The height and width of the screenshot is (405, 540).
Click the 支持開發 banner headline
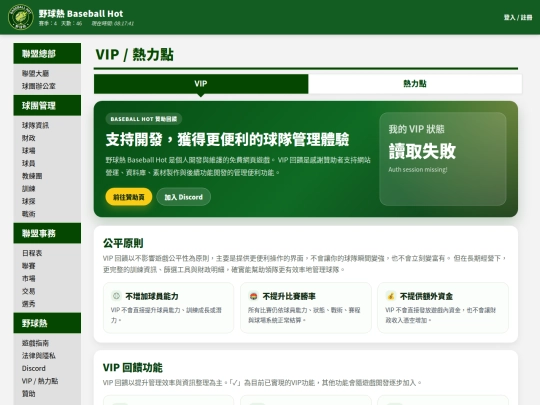[x=228, y=139]
